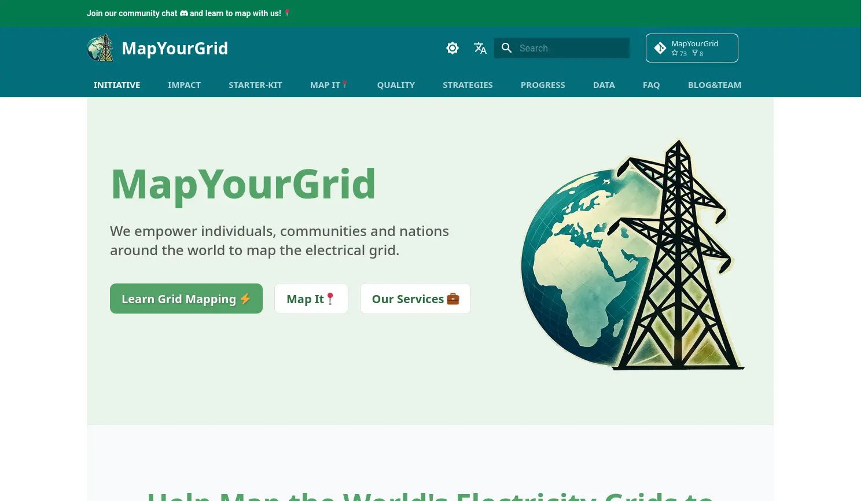Open the DATA tab

click(x=604, y=85)
